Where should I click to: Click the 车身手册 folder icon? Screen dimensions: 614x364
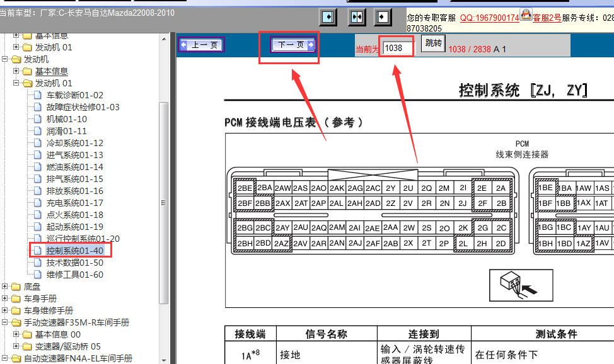pyautogui.click(x=16, y=299)
